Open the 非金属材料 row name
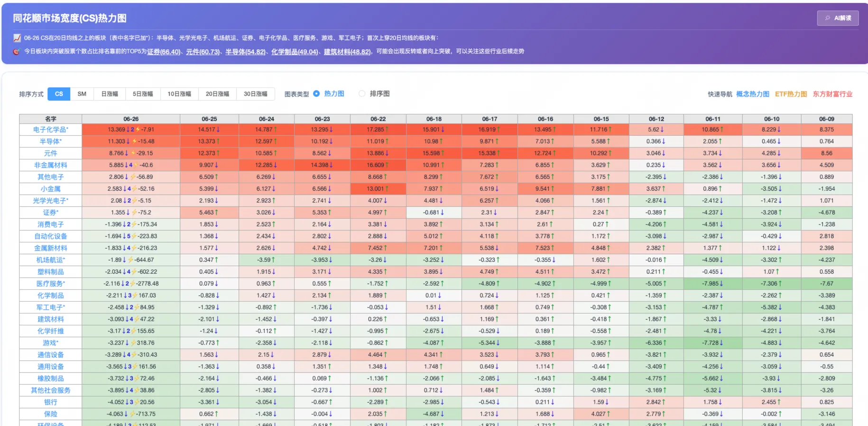This screenshot has height=426, width=868. click(51, 165)
